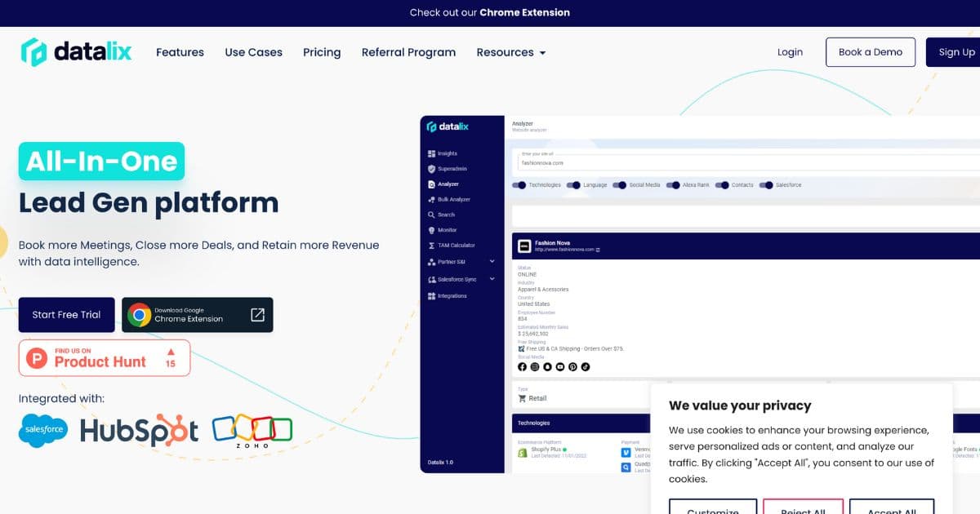Click the Datalix logo in the dashboard sidebar
This screenshot has width=980, height=514.
click(x=448, y=127)
